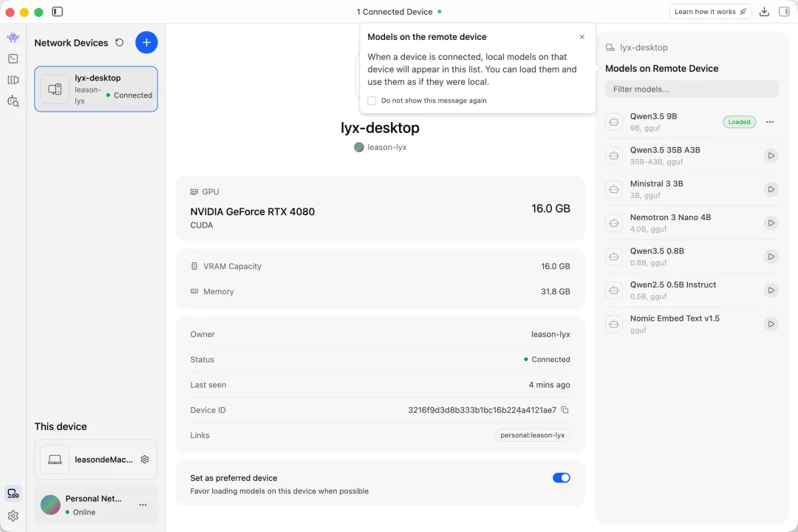Load the Nomic Embed Text v1.5 model

point(771,324)
